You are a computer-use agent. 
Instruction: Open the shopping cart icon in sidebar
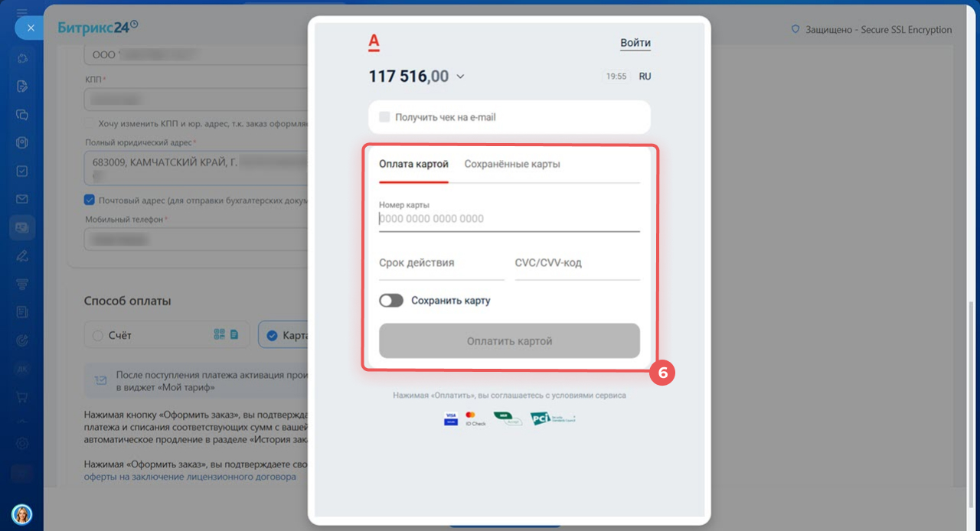click(x=22, y=397)
